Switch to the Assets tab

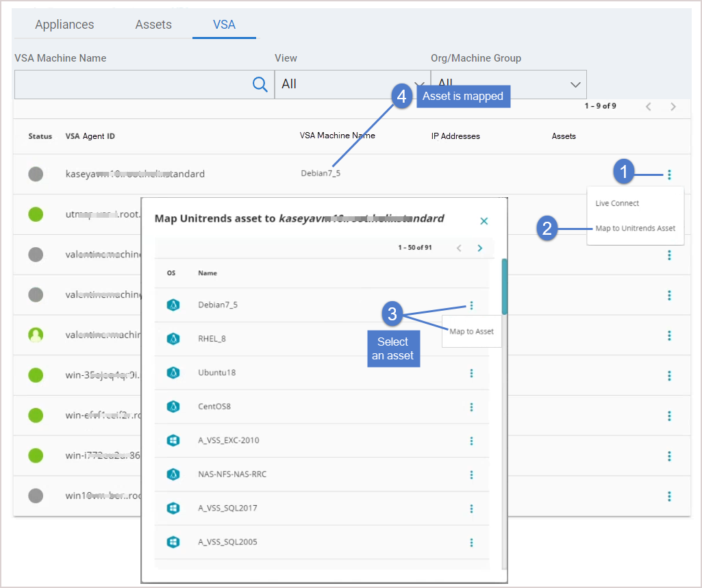153,25
